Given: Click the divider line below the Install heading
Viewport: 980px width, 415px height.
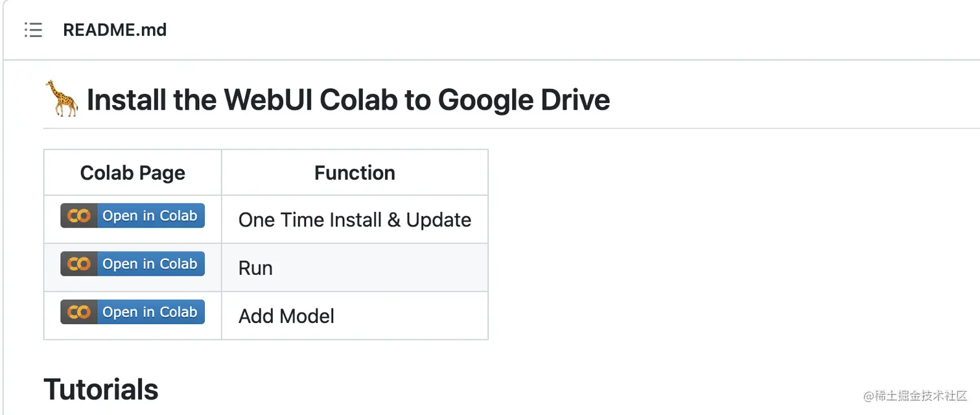Looking at the screenshot, I should point(511,128).
